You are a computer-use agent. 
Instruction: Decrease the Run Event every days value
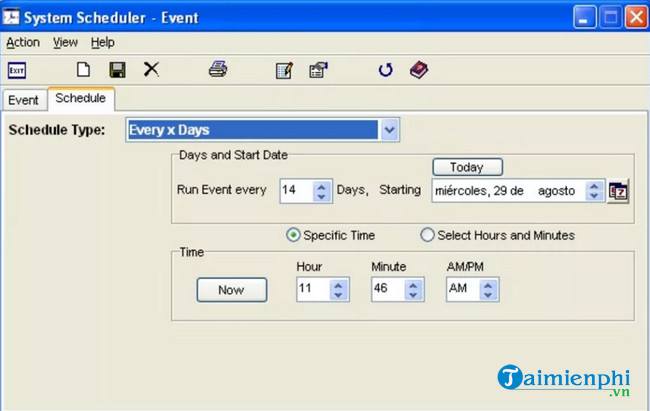tap(322, 196)
